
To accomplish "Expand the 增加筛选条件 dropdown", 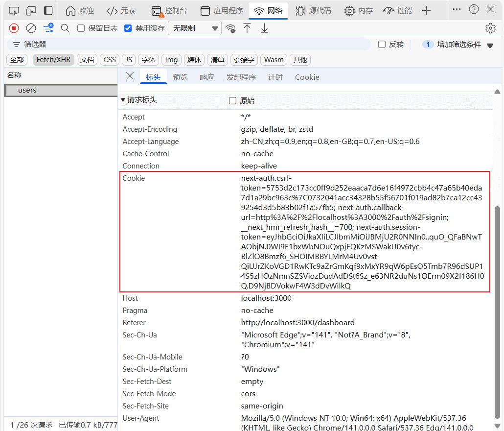I will pos(490,45).
